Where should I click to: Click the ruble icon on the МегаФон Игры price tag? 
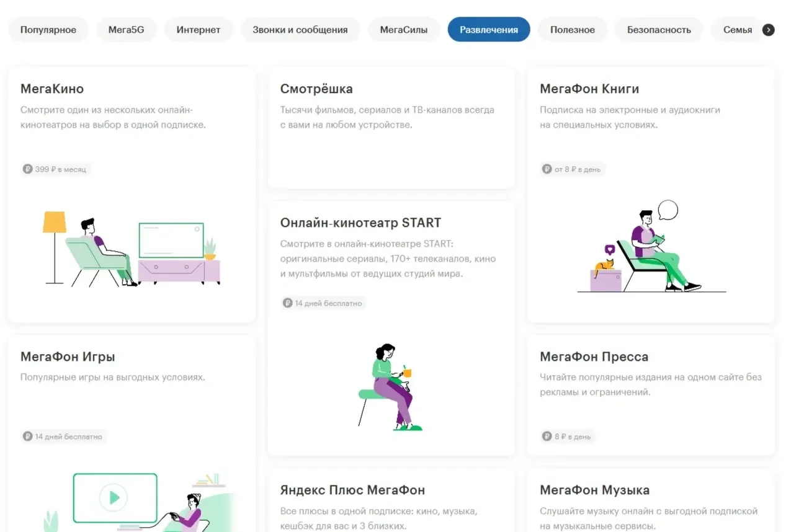pos(27,437)
